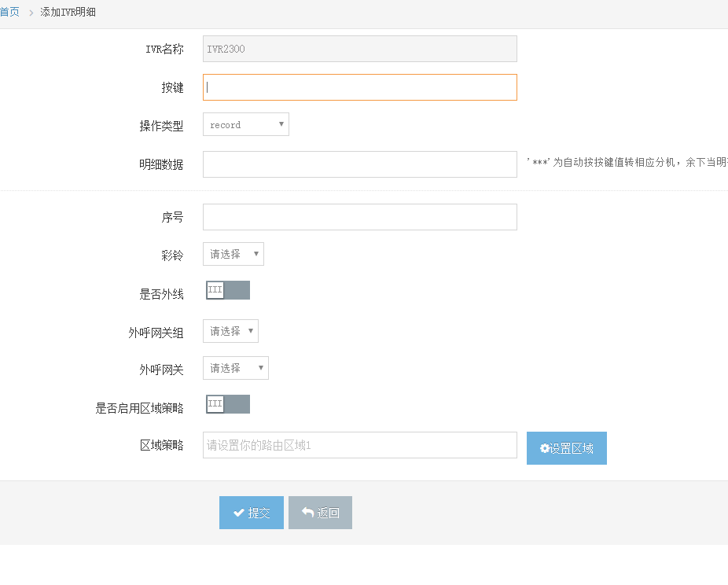Screen dimensions: 728x585
Task: Click the IVR名称 field showing IVR2300
Action: 360,49
